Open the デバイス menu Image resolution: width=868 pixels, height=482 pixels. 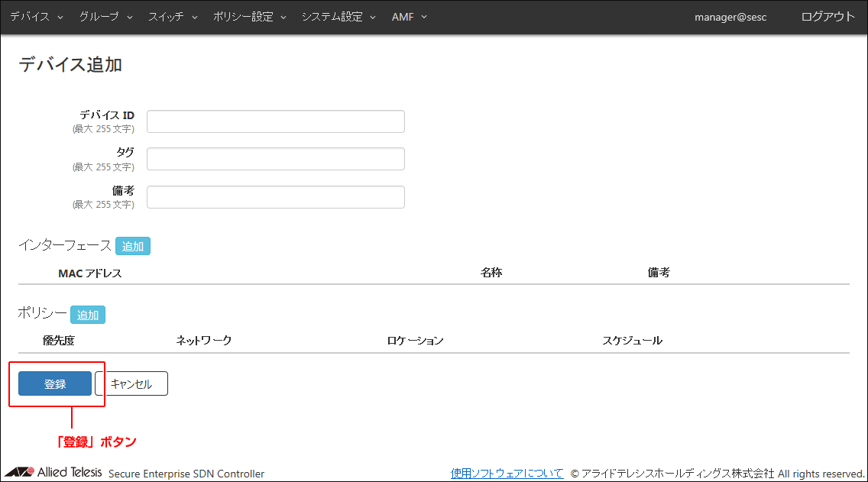coord(37,17)
